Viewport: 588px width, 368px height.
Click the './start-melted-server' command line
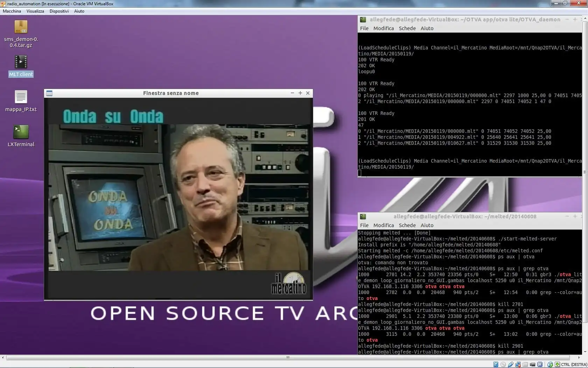(457, 239)
